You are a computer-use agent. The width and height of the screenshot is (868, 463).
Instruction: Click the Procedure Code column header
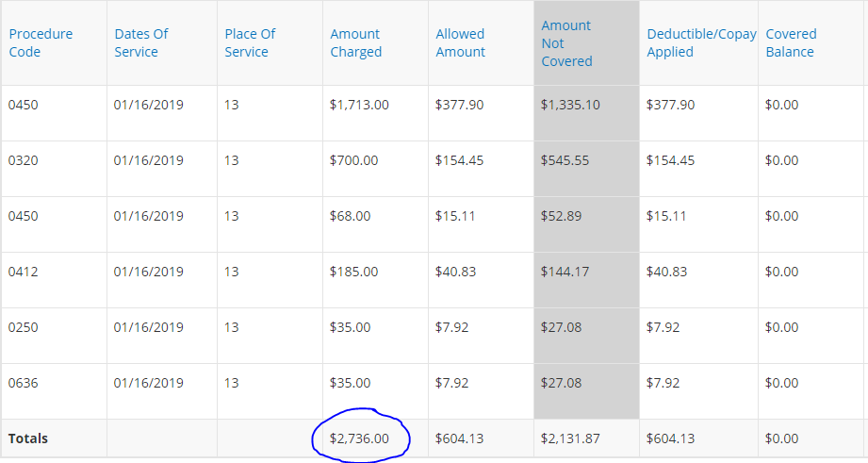(41, 43)
